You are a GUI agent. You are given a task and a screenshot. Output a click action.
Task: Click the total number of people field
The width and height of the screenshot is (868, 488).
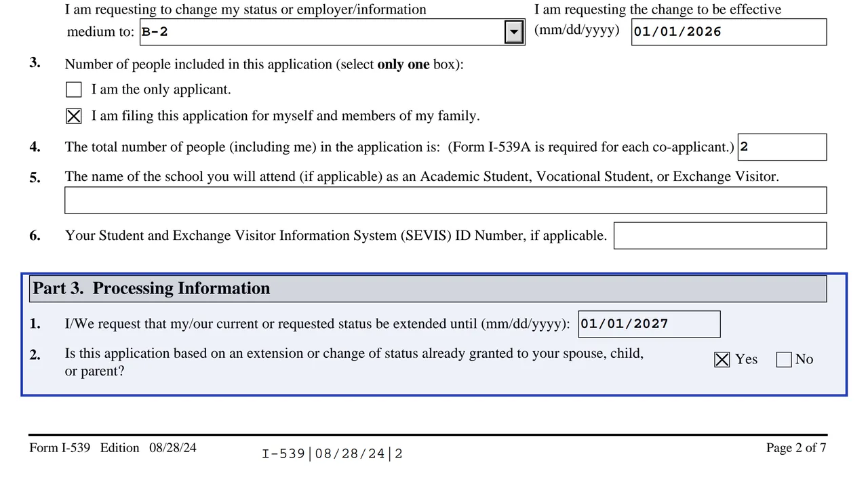(782, 147)
